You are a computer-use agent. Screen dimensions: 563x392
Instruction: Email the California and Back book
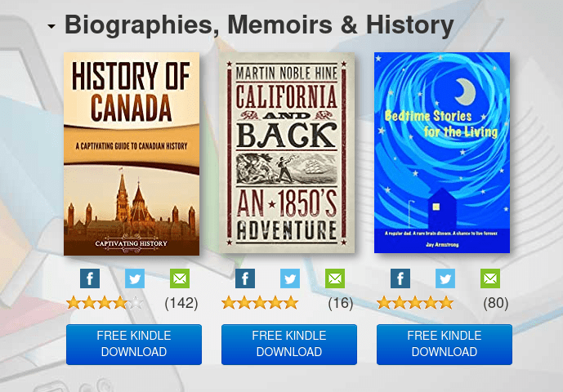[335, 278]
